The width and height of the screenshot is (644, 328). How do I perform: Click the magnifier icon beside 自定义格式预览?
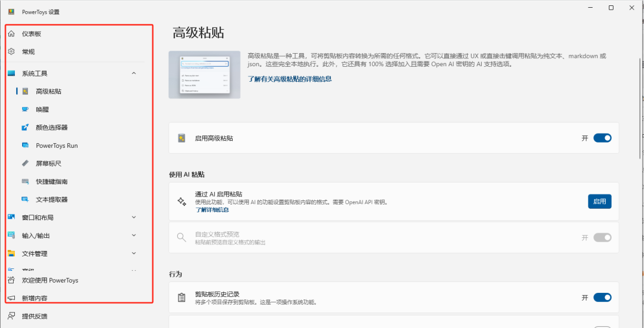tap(181, 237)
